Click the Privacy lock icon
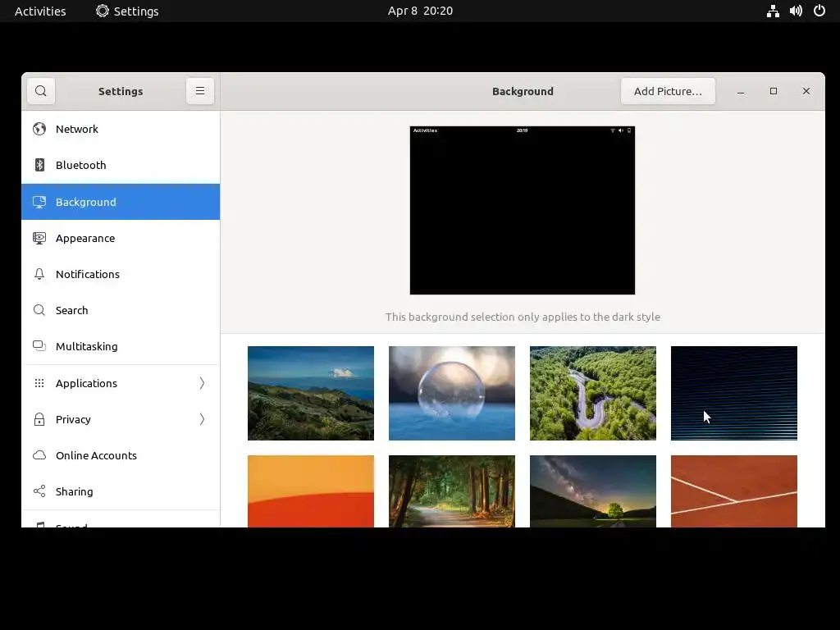 coord(39,419)
